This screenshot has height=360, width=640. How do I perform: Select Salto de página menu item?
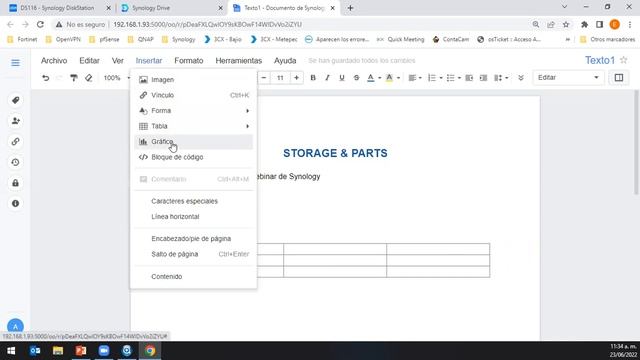tap(193, 254)
